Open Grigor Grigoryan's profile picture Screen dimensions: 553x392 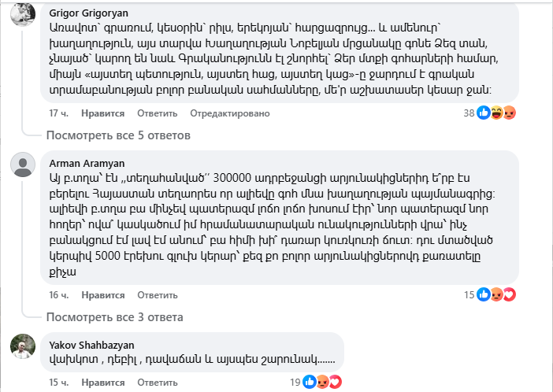tap(24, 14)
